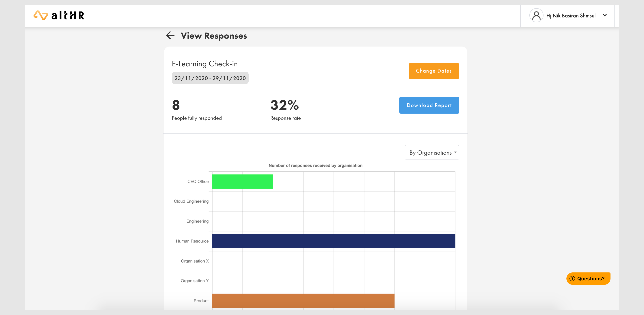Click the 8 people fully responded figure
This screenshot has width=644, height=315.
[x=176, y=105]
